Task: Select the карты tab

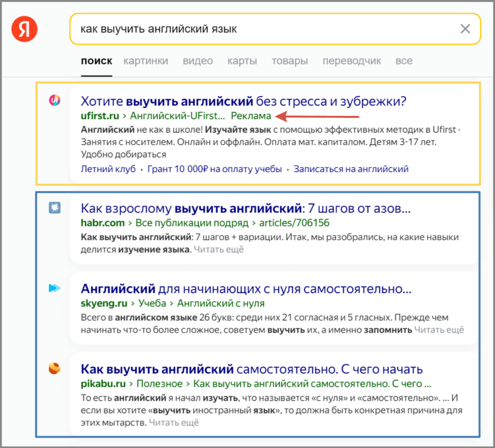Action: 242,61
